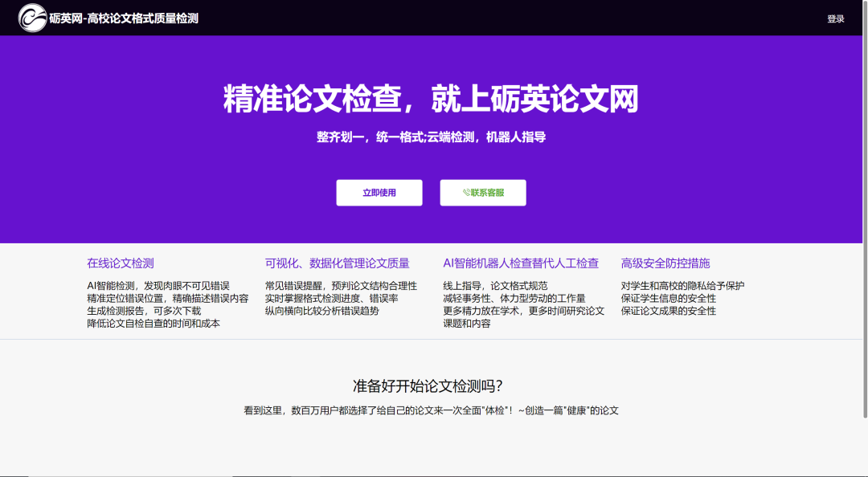Click the line 降低论文自检自查的时间和成本
This screenshot has height=477, width=868.
(x=154, y=323)
